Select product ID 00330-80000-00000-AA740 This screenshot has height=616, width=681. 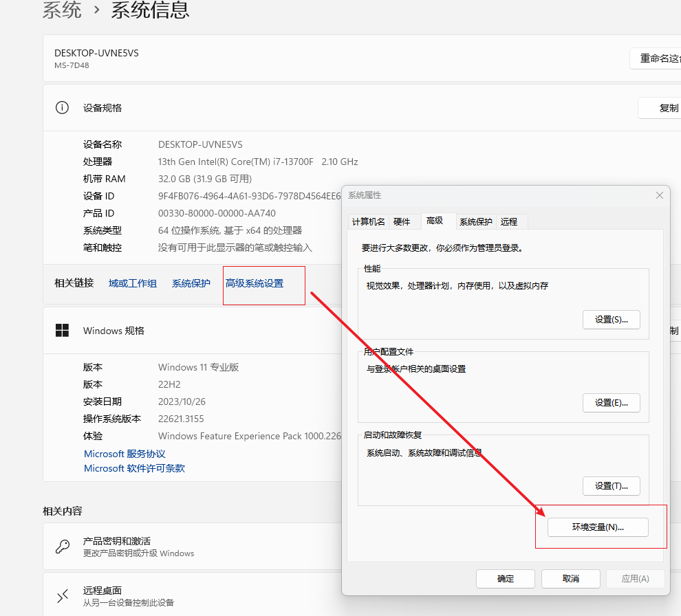217,213
